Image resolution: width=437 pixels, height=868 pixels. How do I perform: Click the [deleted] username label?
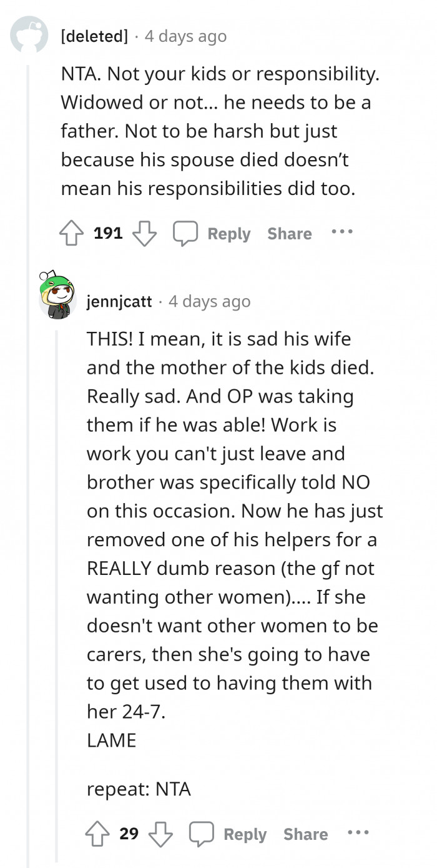(94, 36)
